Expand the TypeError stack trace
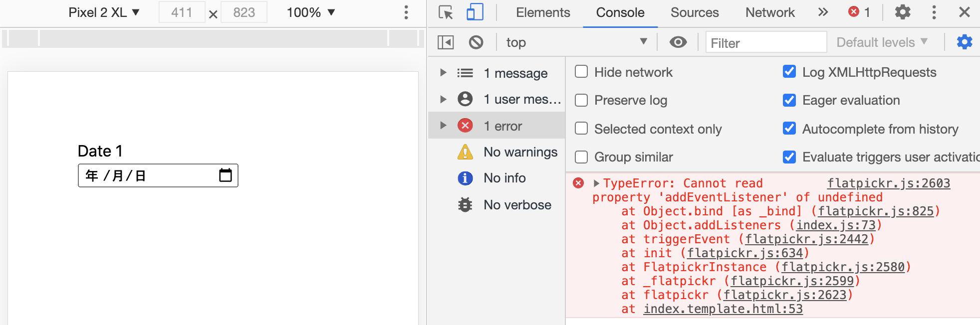This screenshot has height=325, width=980. click(595, 183)
